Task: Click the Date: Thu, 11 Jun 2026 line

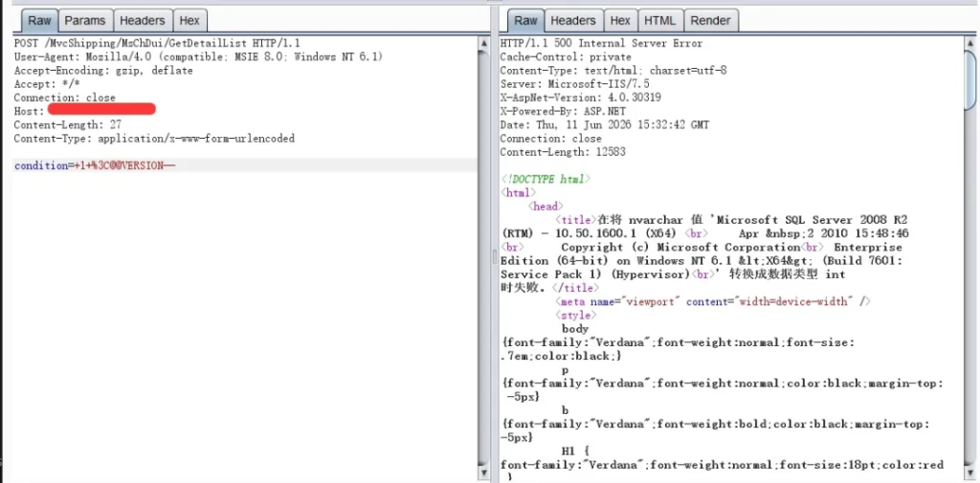Action: point(605,124)
